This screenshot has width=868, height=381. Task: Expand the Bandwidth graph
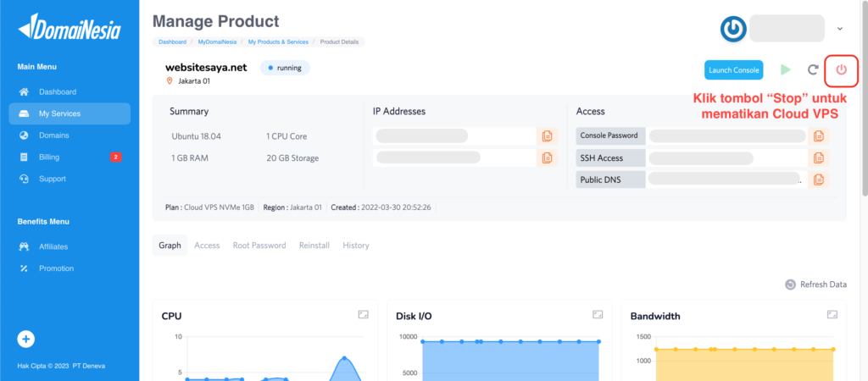click(x=832, y=314)
